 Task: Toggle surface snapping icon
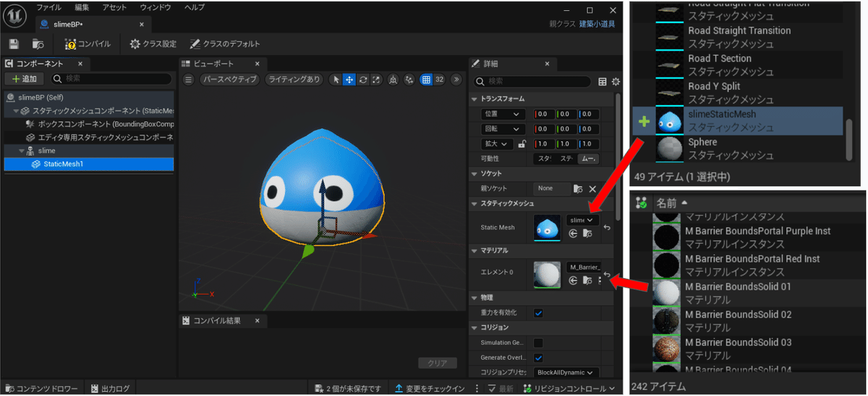[x=410, y=79]
